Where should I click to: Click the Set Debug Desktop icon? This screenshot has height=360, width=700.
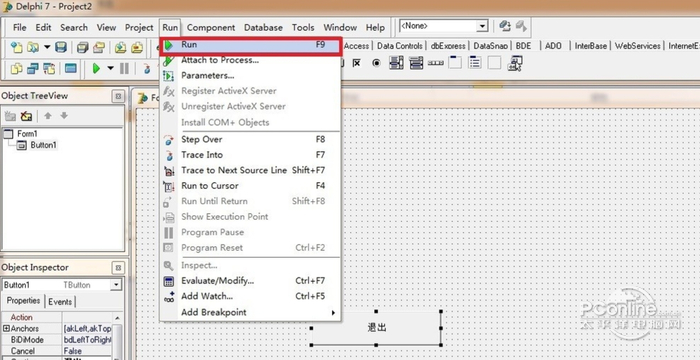click(521, 26)
